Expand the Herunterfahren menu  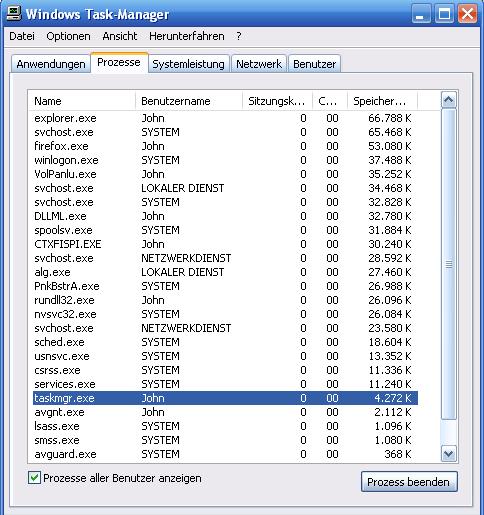click(187, 36)
